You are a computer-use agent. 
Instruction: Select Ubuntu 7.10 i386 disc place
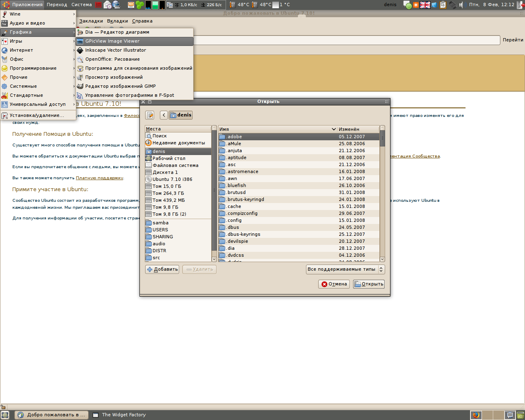coord(178,179)
